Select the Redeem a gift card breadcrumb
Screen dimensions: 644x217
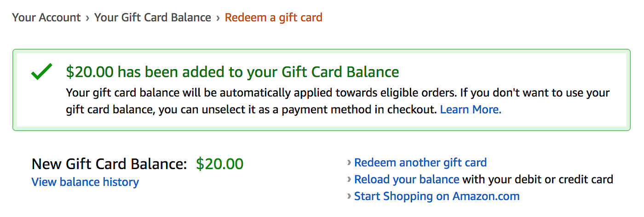273,18
